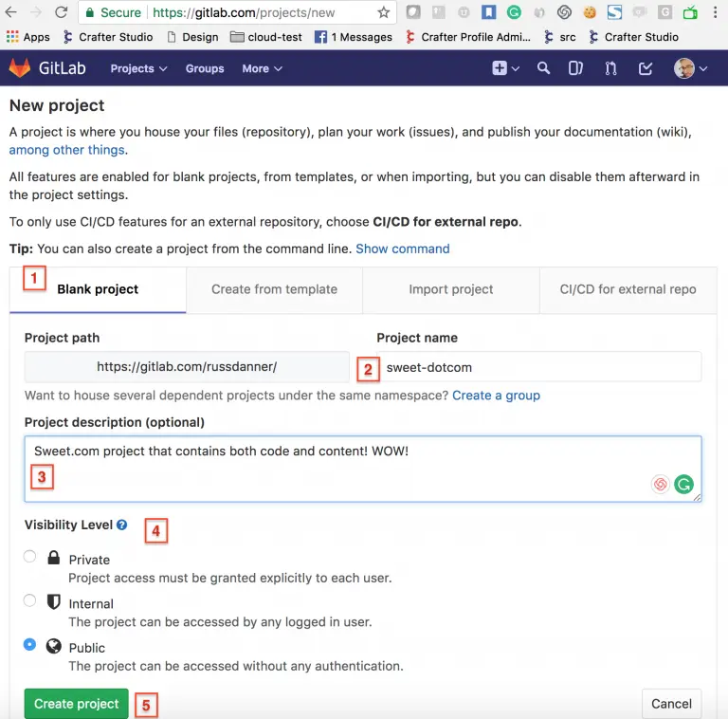728x719 pixels.
Task: Select the Private visibility option
Action: (x=30, y=557)
